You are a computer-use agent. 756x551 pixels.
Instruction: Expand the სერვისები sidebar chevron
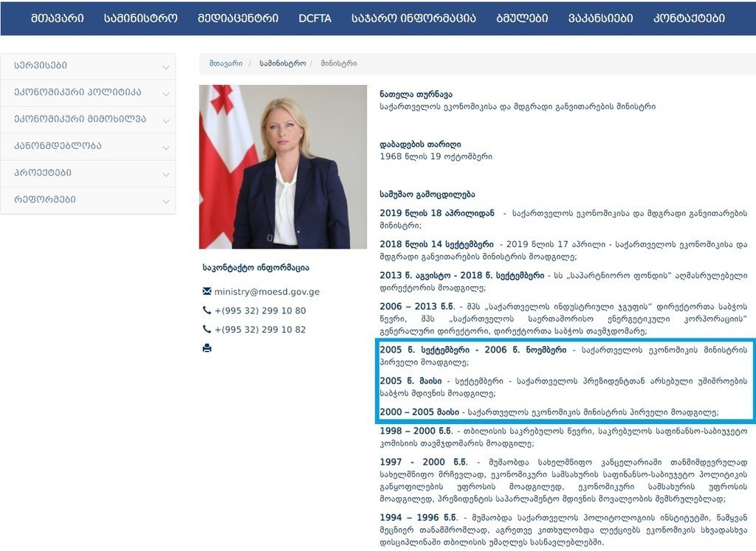pos(166,67)
